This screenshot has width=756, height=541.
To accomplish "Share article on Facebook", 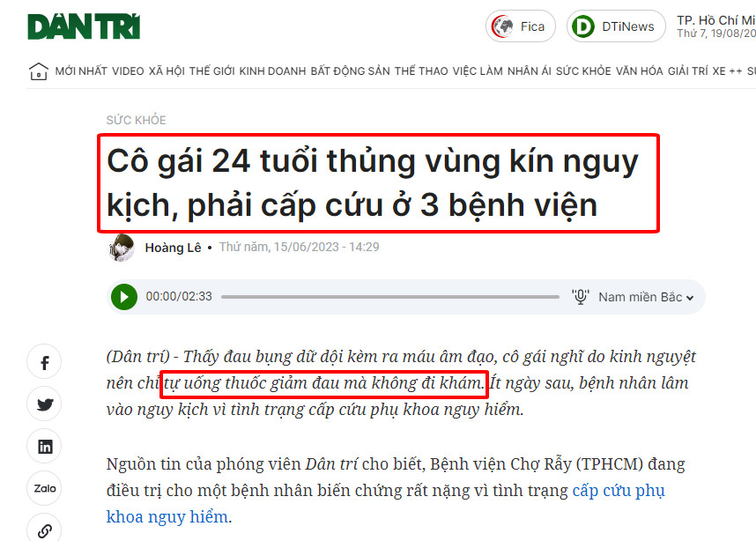I will click(x=44, y=362).
